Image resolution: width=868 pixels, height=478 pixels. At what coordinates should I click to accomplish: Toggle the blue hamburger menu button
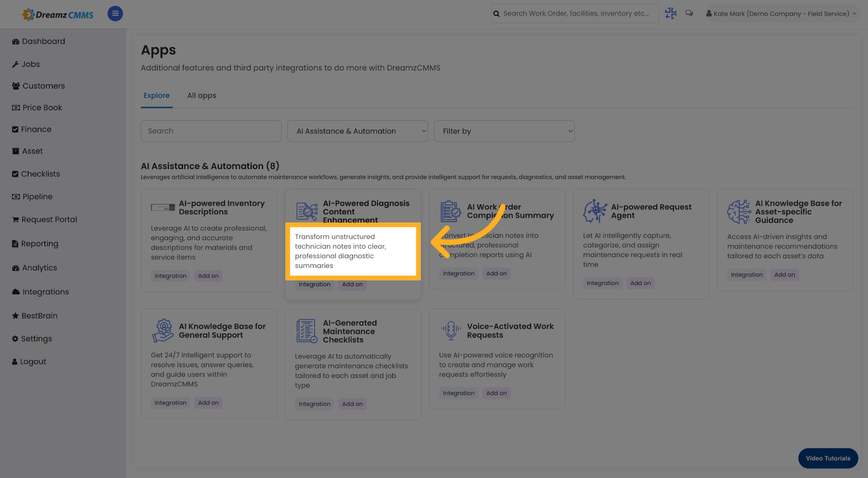pyautogui.click(x=115, y=14)
